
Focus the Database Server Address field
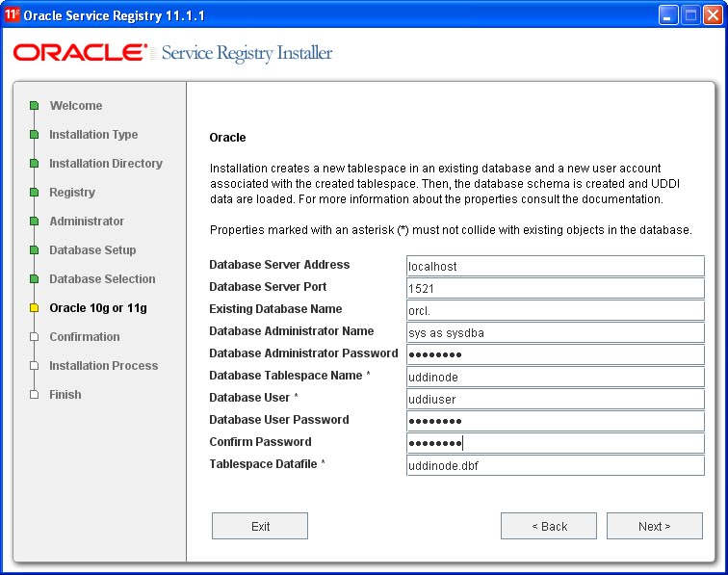(556, 266)
